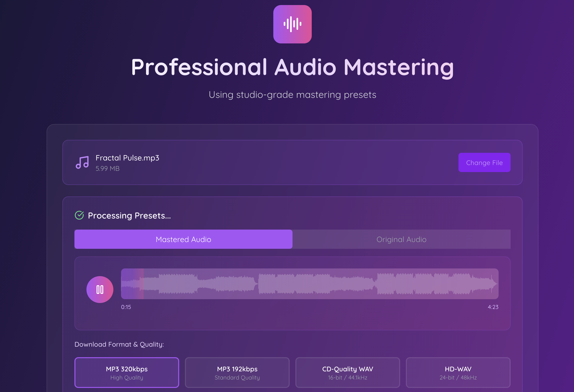Seek to the middle of the waveform
The width and height of the screenshot is (574, 392).
[x=310, y=284]
